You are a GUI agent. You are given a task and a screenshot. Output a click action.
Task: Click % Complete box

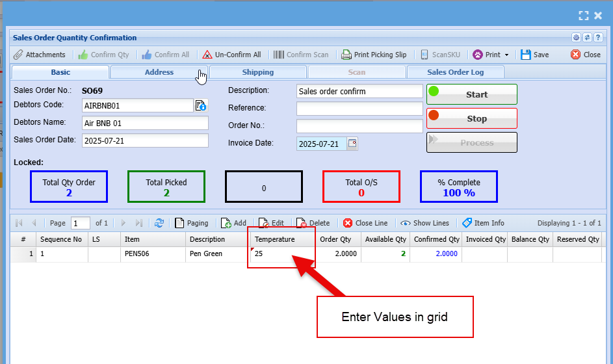[458, 187]
